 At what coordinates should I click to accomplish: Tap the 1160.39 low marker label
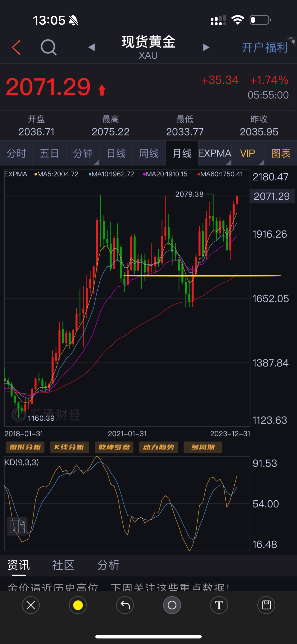[41, 418]
